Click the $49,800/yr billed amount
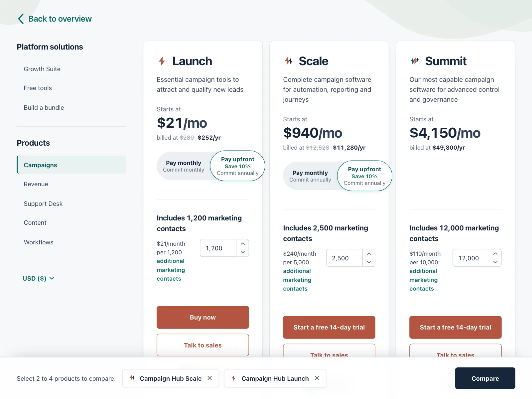Image resolution: width=532 pixels, height=399 pixels. [449, 148]
